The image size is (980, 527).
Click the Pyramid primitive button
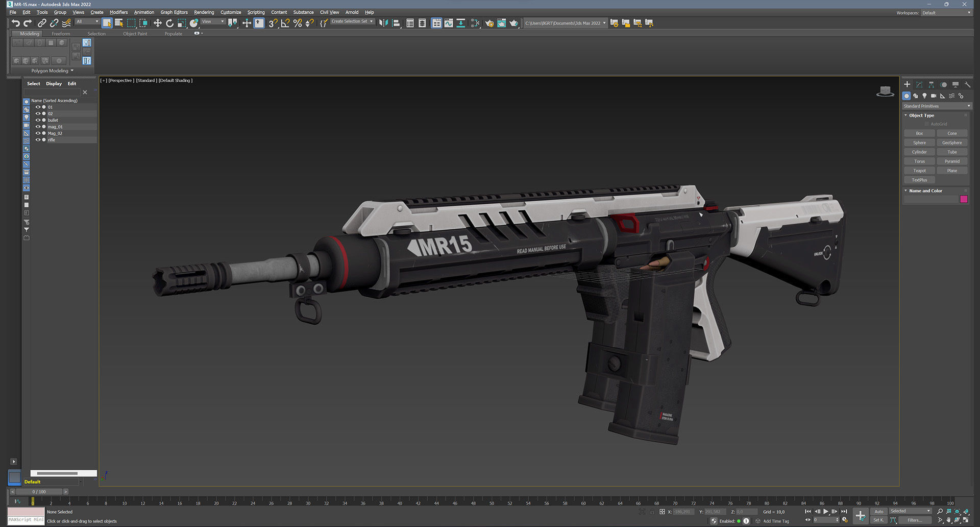(x=952, y=161)
